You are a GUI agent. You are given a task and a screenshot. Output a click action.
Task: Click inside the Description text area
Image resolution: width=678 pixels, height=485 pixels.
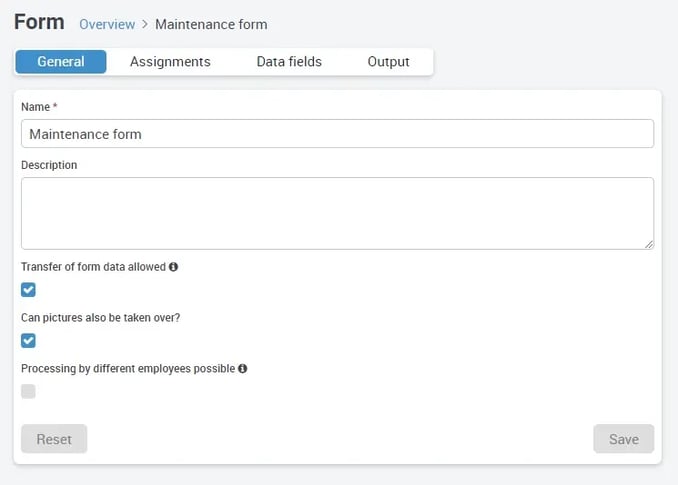337,214
